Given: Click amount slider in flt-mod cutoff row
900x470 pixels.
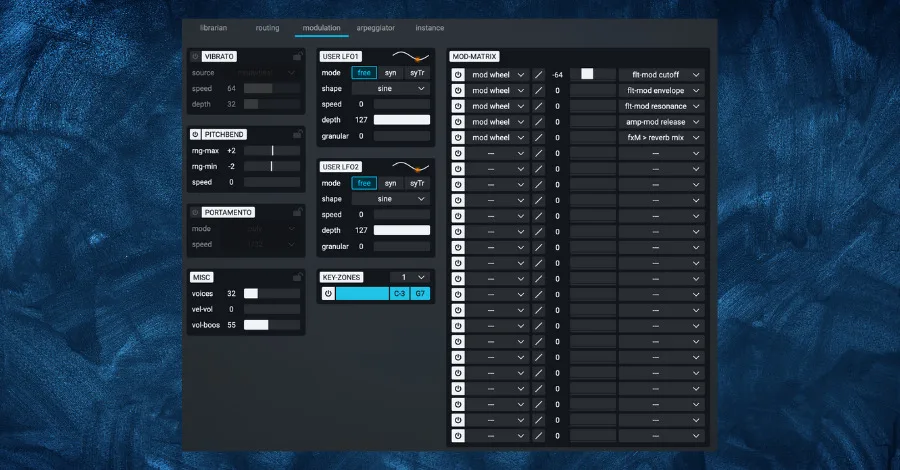Looking at the screenshot, I should point(592,74).
